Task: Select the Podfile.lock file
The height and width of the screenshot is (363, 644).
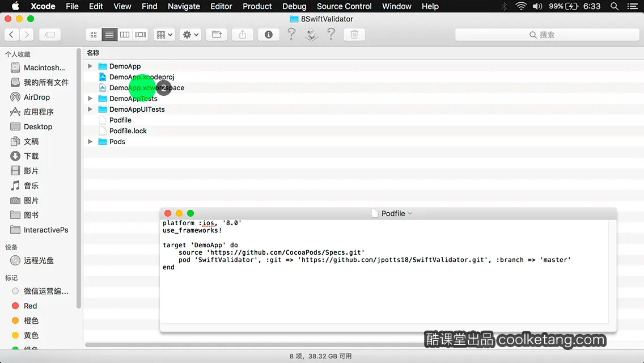Action: tap(128, 130)
